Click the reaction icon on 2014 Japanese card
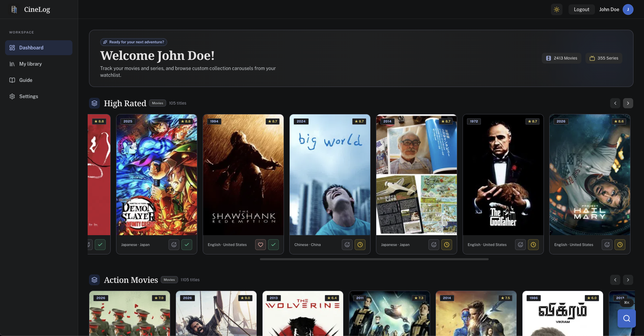The width and height of the screenshot is (644, 336). 434,245
